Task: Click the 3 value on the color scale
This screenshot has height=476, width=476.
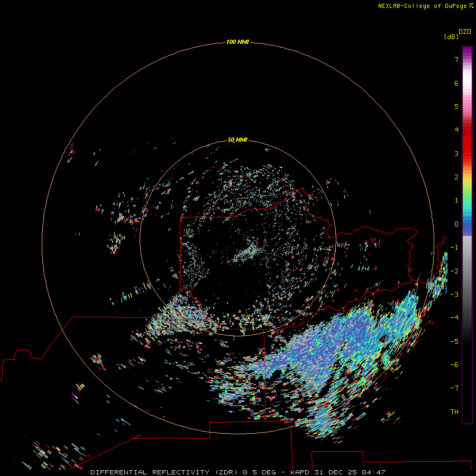Action: [456, 153]
